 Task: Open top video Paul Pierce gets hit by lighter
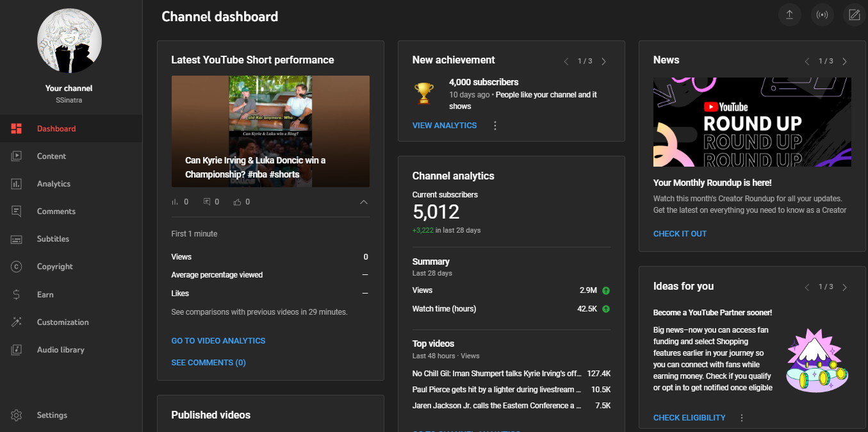click(x=511, y=390)
